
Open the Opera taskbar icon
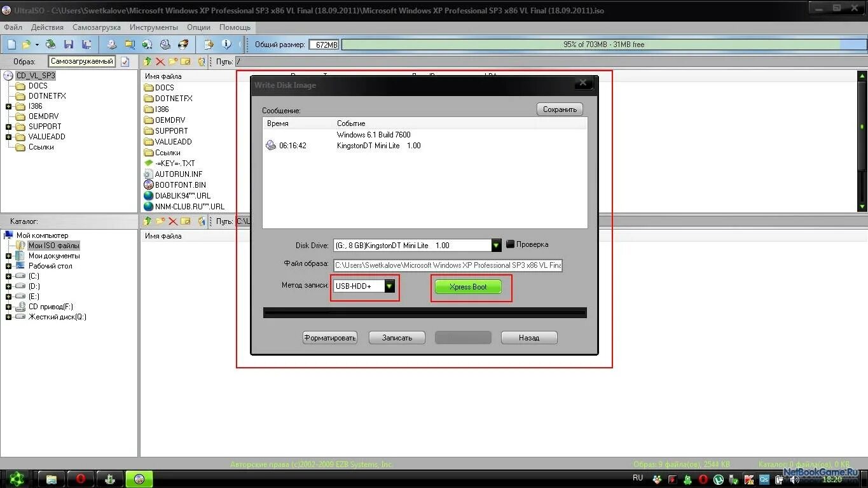81,479
